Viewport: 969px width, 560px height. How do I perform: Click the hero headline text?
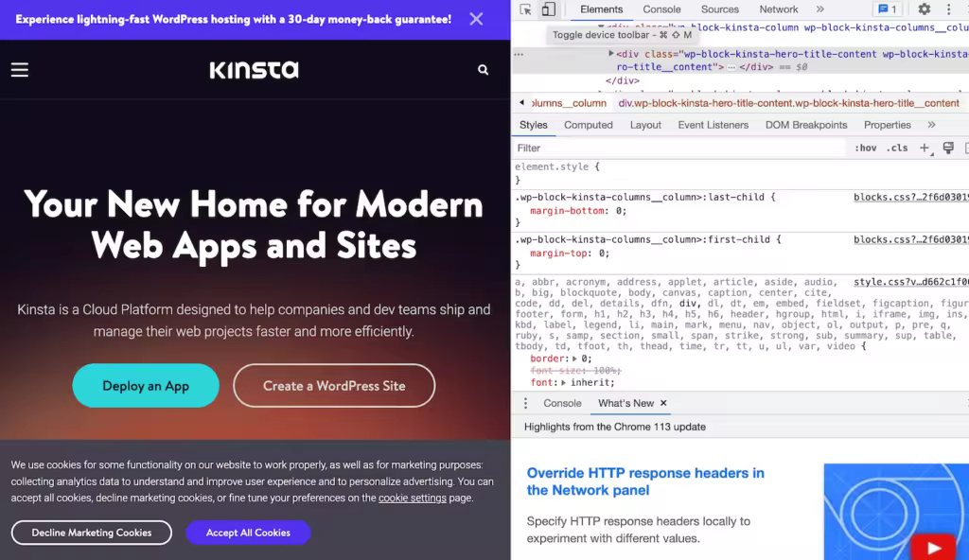[254, 224]
